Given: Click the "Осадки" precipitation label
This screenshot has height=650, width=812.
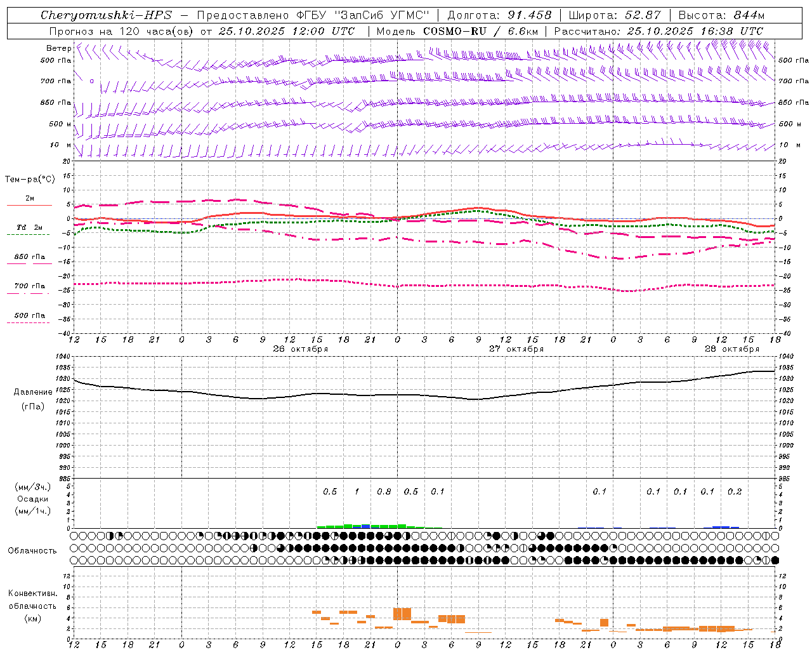Looking at the screenshot, I should tap(33, 500).
